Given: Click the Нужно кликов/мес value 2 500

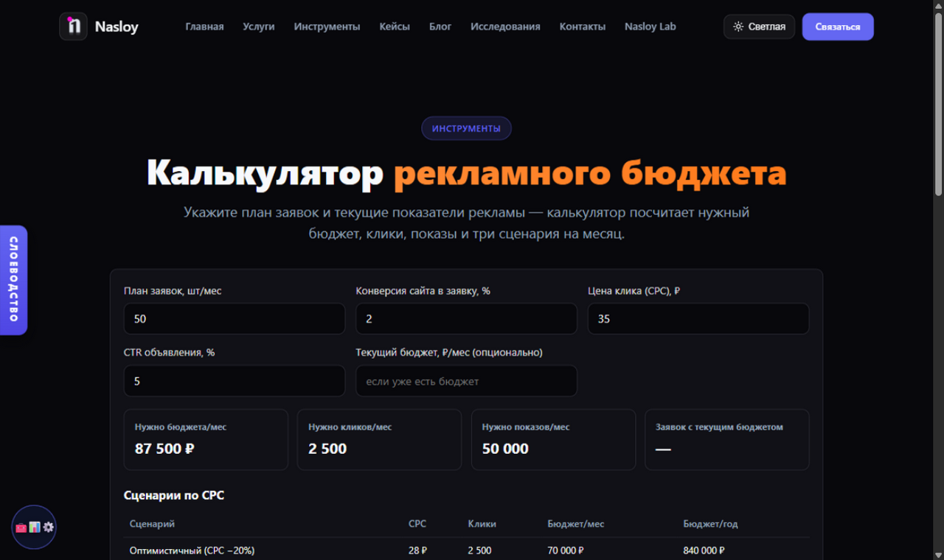Looking at the screenshot, I should [327, 448].
